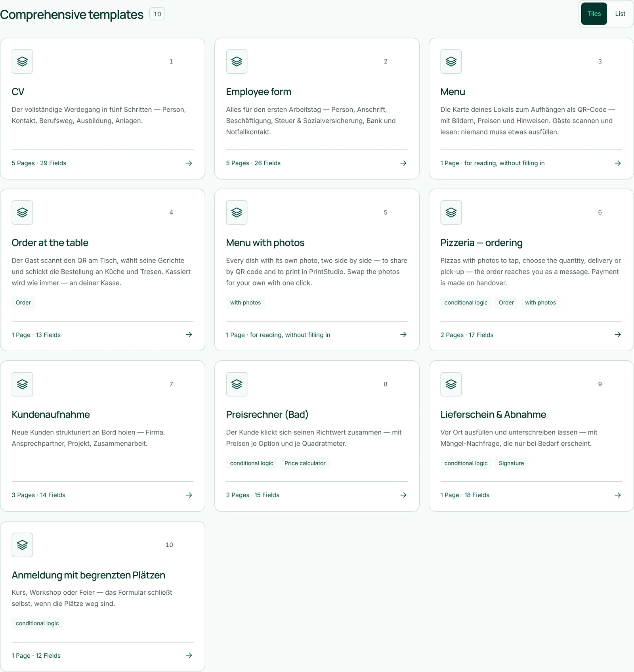Click the arrow on the Menu card footer
Screen dimensions: 634x672
click(x=618, y=163)
